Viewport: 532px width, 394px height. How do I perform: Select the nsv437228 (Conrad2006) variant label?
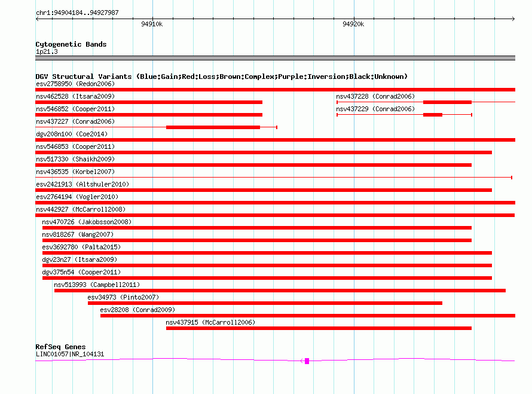pos(375,96)
